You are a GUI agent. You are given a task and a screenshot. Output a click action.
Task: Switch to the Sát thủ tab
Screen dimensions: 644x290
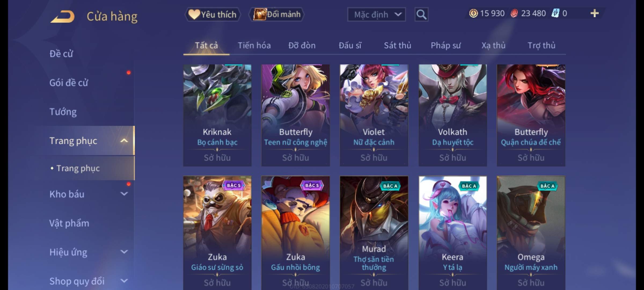click(x=397, y=45)
